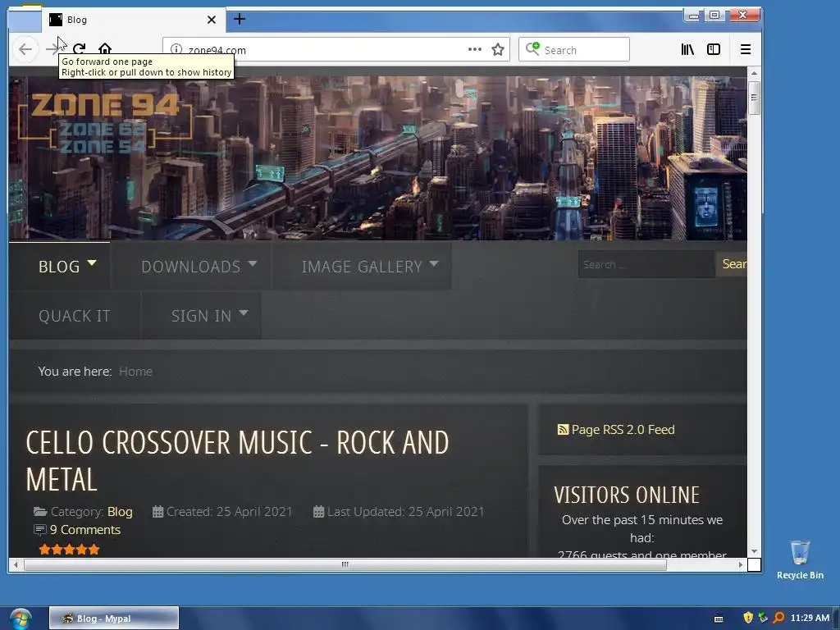The image size is (840, 630).
Task: Show site information icon in address bar
Action: (176, 49)
